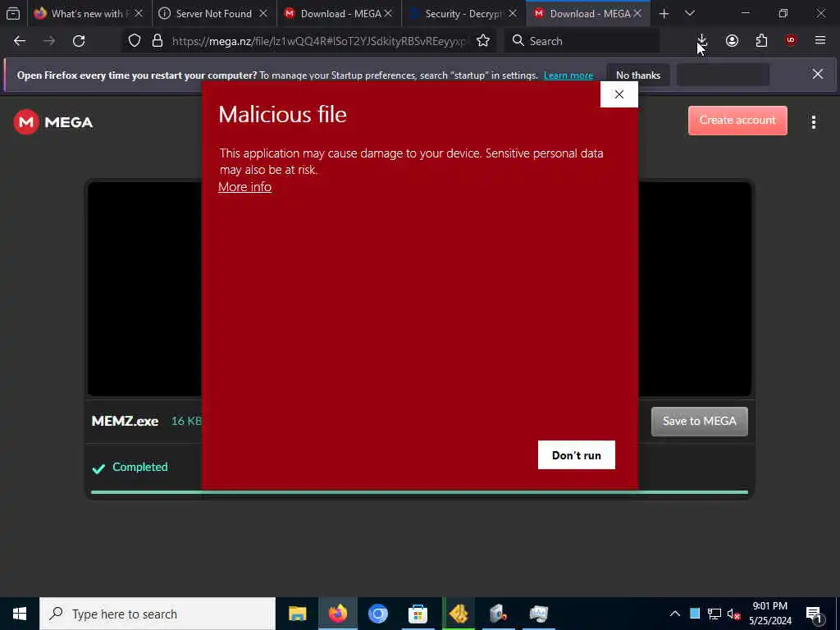Open the Windows Start menu

[x=20, y=614]
